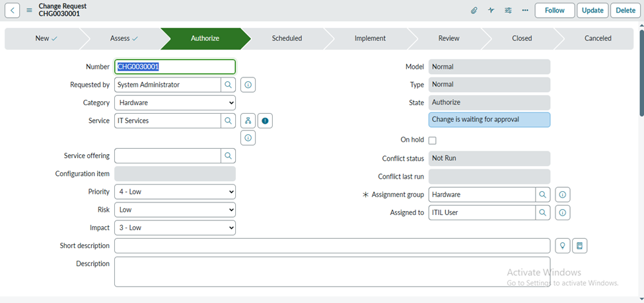Click the Assignment group info icon

[x=562, y=195]
